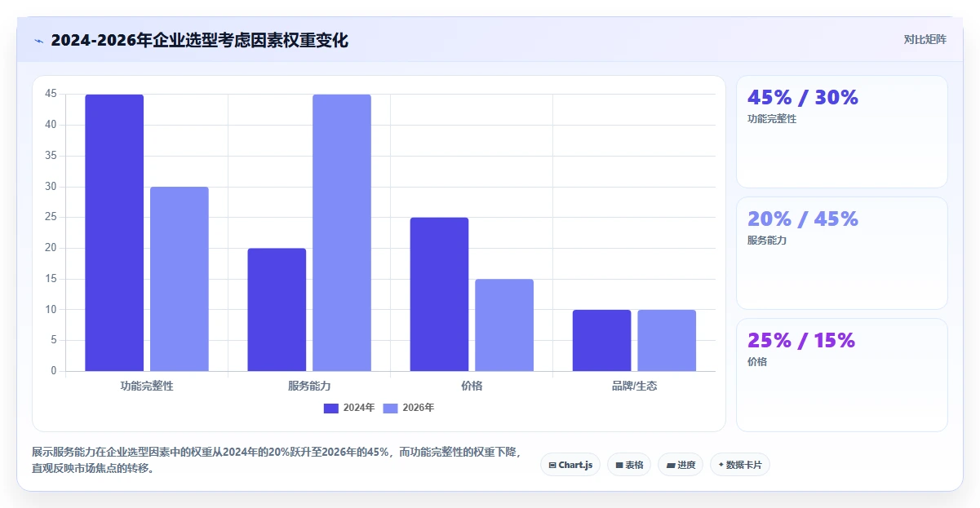The width and height of the screenshot is (980, 508).
Task: Click the description paragraph starting 展示服务能力
Action: click(x=276, y=460)
